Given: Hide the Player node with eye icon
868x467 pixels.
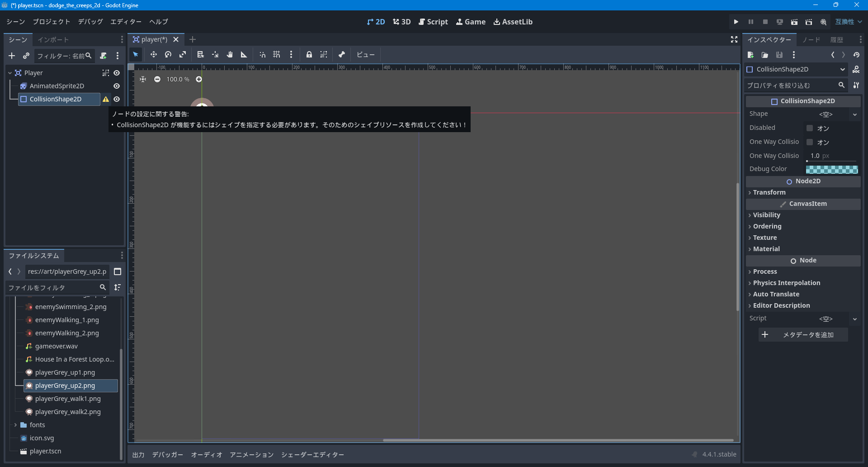Looking at the screenshot, I should click(117, 73).
